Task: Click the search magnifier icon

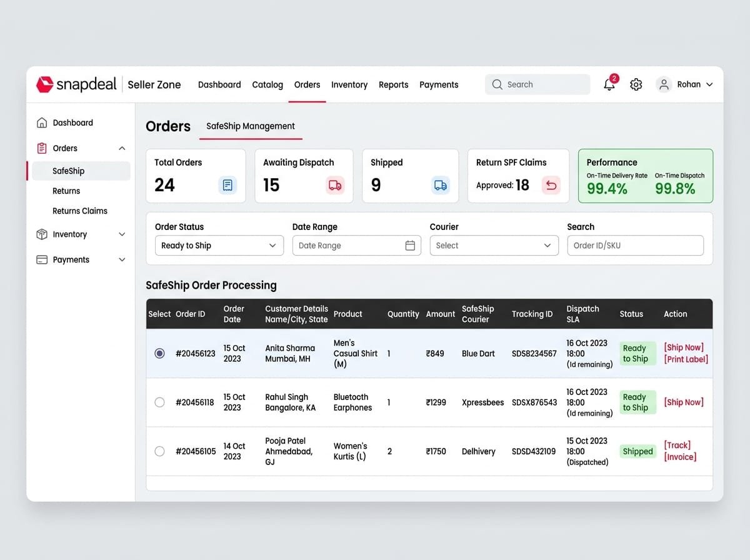Action: click(497, 84)
